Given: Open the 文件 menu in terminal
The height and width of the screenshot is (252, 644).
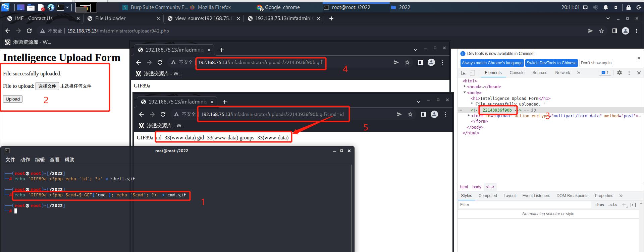Looking at the screenshot, I should (10, 160).
